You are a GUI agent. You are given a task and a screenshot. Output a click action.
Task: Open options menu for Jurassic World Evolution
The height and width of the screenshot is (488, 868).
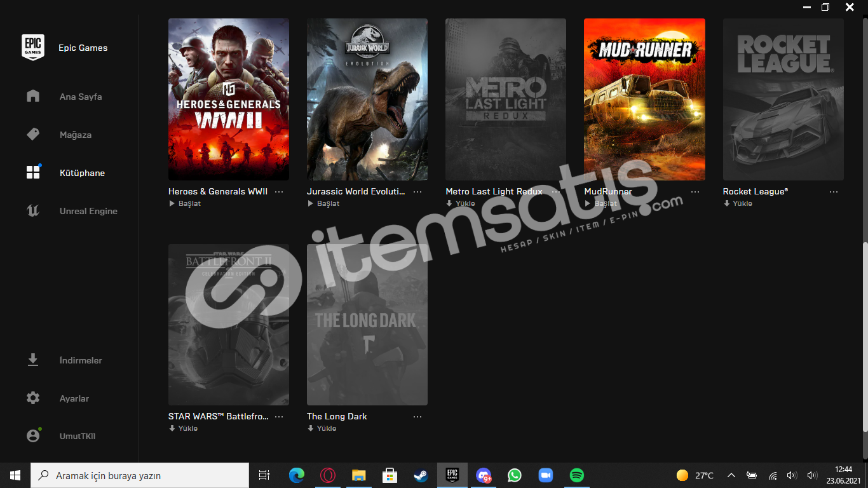[417, 191]
